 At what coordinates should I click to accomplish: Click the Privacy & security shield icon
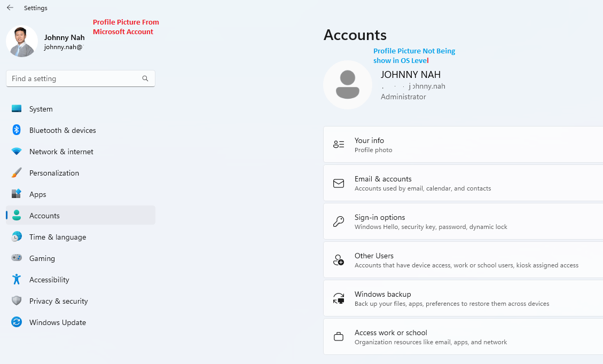[16, 301]
